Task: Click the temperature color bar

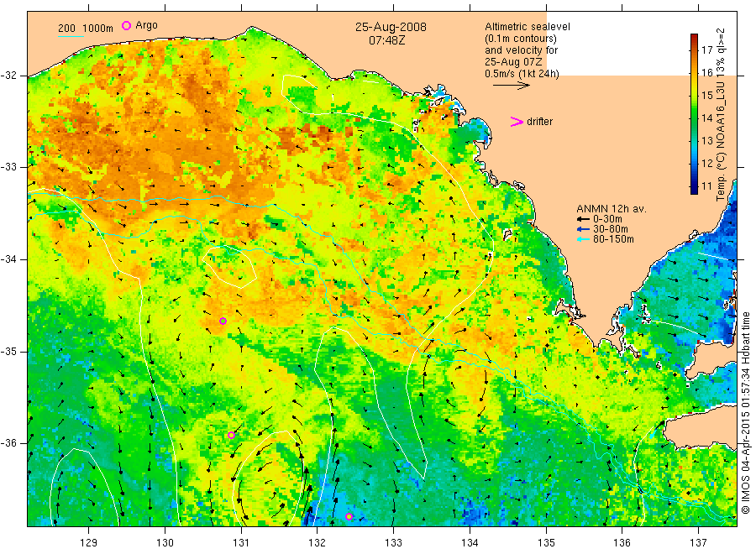Action: tap(694, 113)
